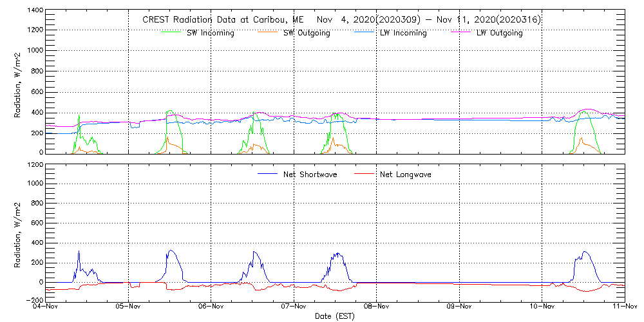Click the CREST Radiation Data chart title
Image resolution: width=644 pixels, height=322 pixels.
341,20
